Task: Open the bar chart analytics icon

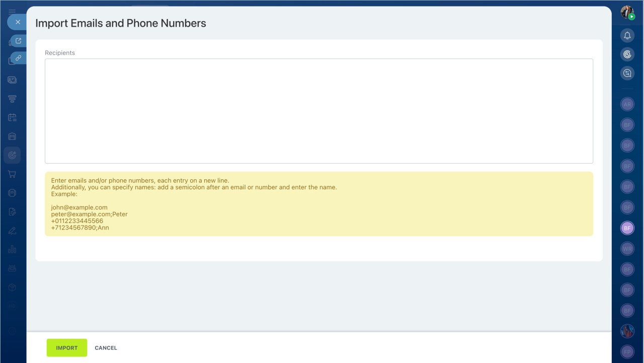Action: [12, 249]
